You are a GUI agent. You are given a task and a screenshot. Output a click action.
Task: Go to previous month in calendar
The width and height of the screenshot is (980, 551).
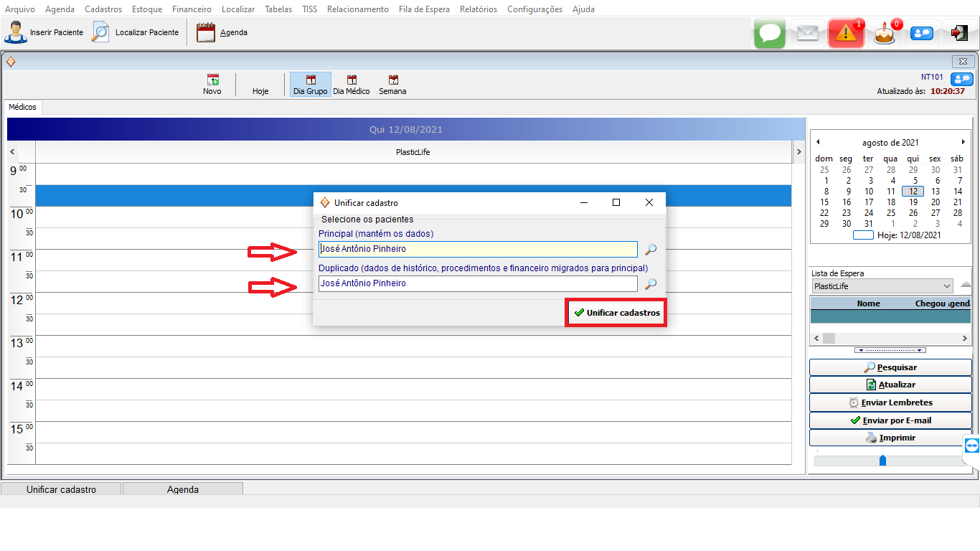pos(818,142)
